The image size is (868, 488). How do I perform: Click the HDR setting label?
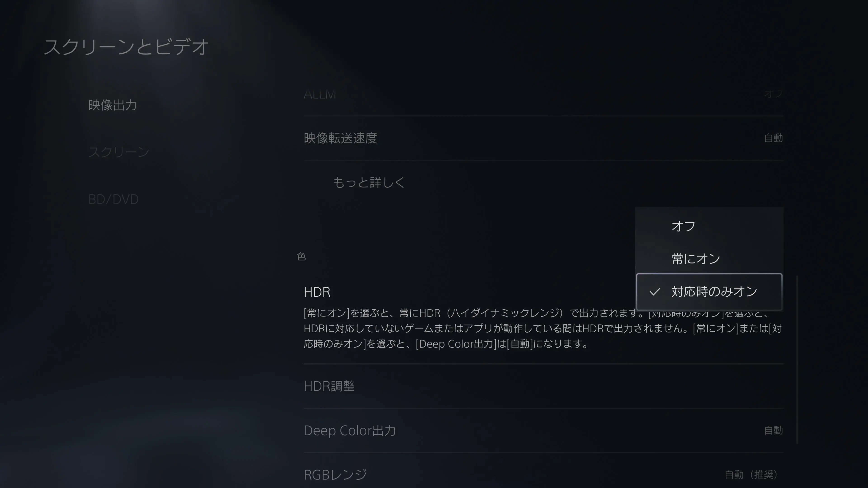[x=317, y=292]
